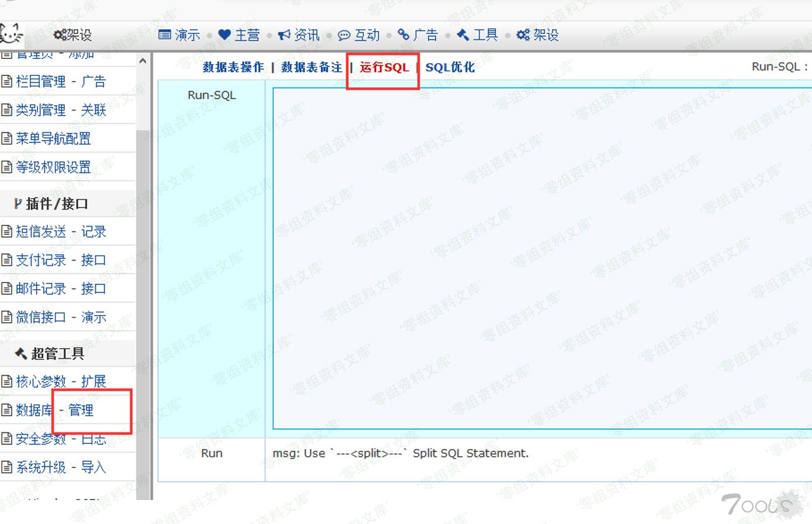This screenshot has height=524, width=812.
Task: Click the hammer icon for 工具
Action: click(463, 35)
